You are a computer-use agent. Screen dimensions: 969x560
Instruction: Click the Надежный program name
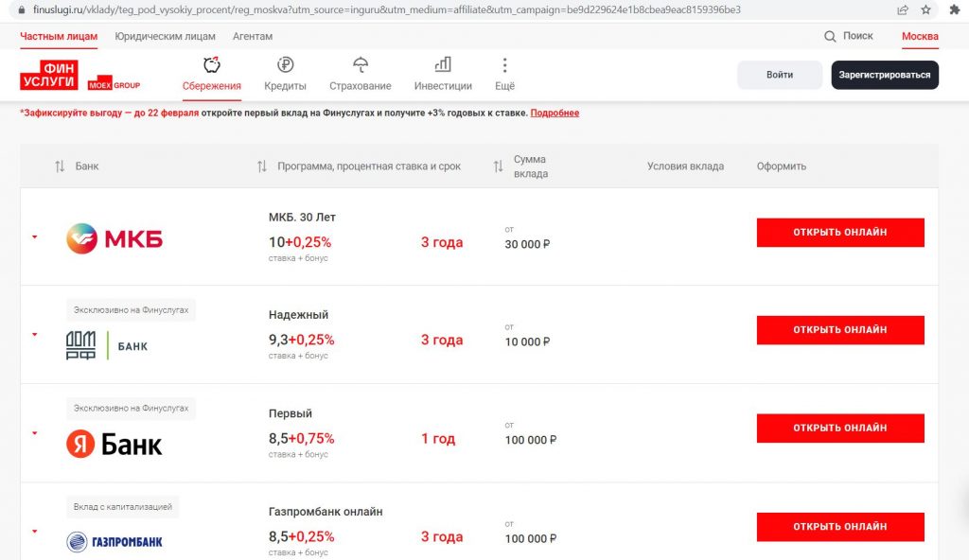click(x=298, y=315)
